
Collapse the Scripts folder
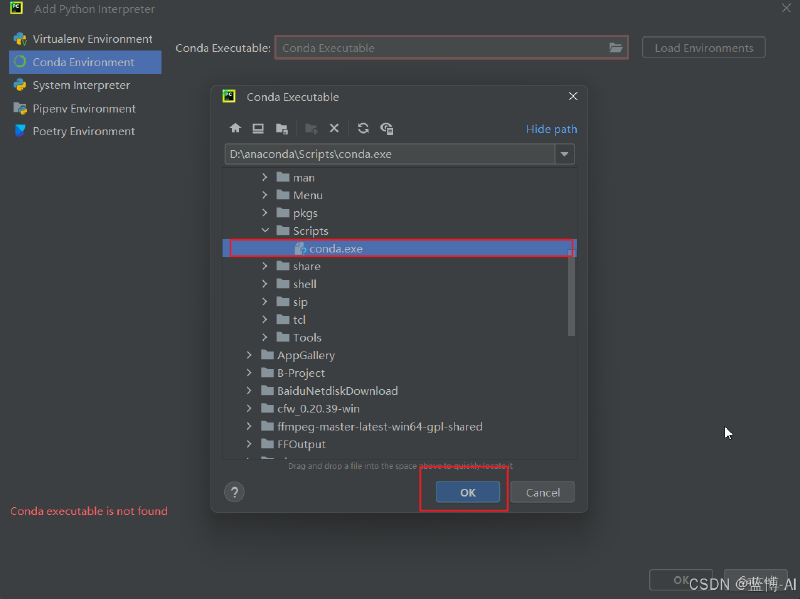coord(265,231)
